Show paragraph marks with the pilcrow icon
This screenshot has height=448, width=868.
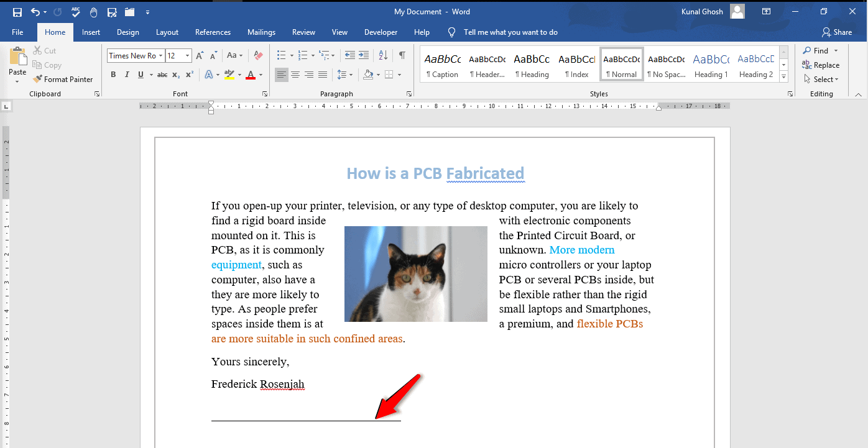(402, 55)
